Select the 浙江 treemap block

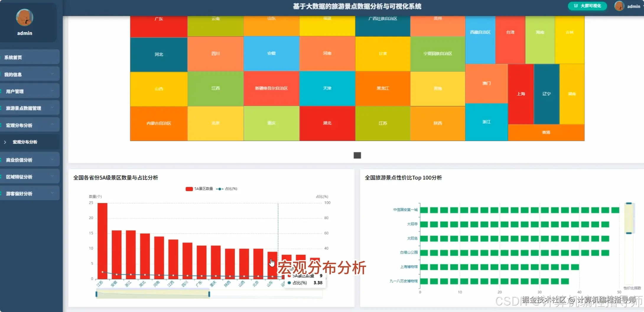click(x=486, y=122)
